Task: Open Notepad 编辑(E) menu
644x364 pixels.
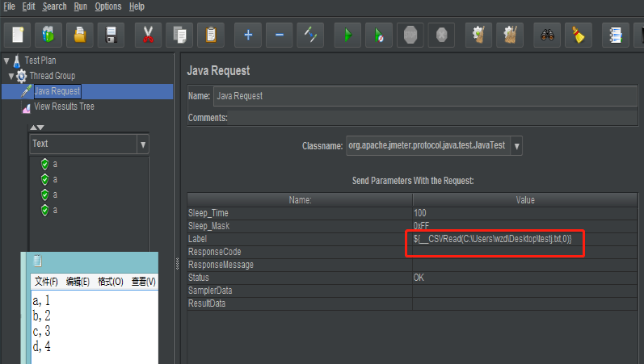Action: [78, 282]
